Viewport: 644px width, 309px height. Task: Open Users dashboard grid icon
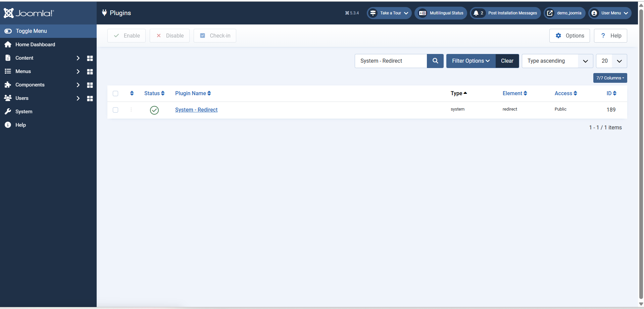pyautogui.click(x=90, y=99)
